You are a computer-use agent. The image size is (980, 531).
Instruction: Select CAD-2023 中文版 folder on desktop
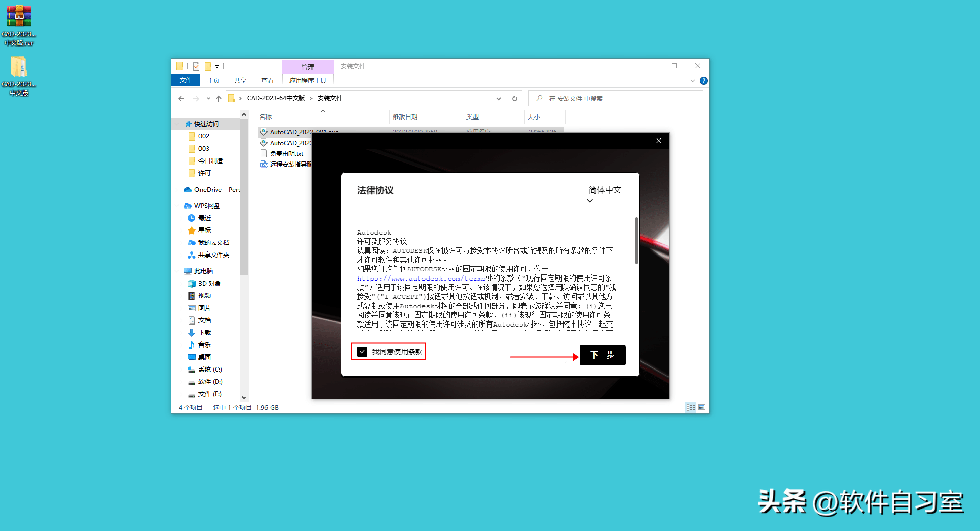(x=19, y=76)
